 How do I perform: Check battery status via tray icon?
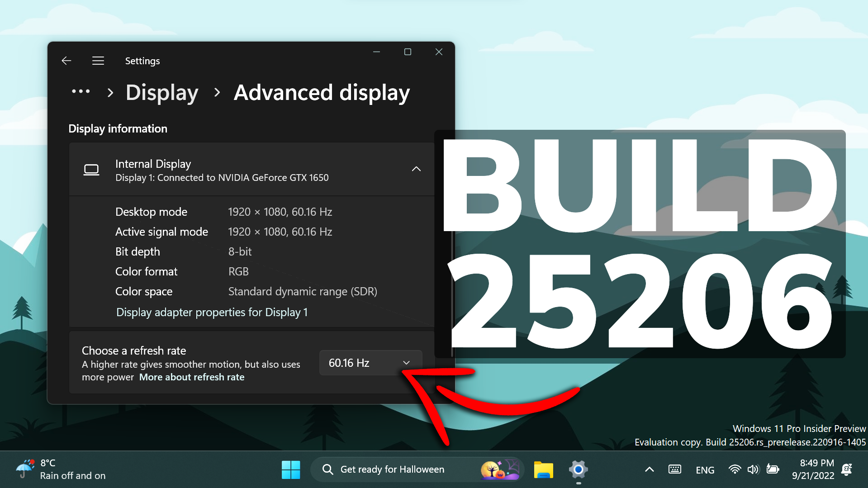click(x=773, y=469)
